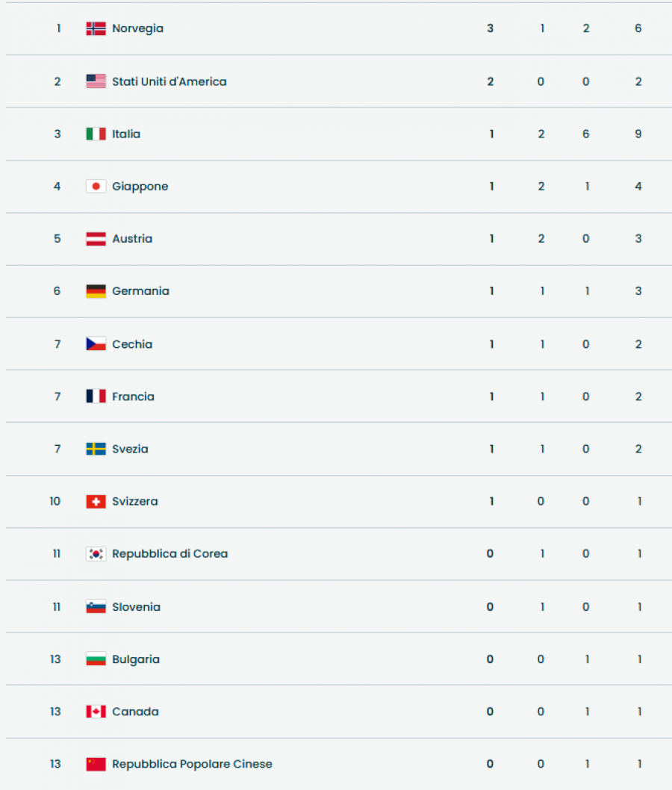Open Repubblica Popolare Cinese entry
The width and height of the screenshot is (672, 790).
tap(192, 764)
